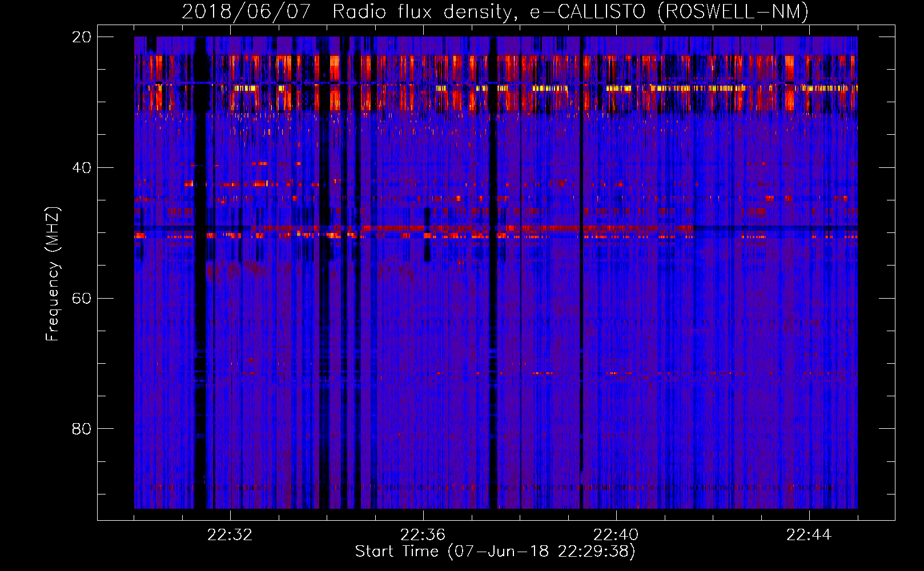Image resolution: width=924 pixels, height=571 pixels.
Task: Click the 22:40 time tick label
Action: [x=616, y=535]
